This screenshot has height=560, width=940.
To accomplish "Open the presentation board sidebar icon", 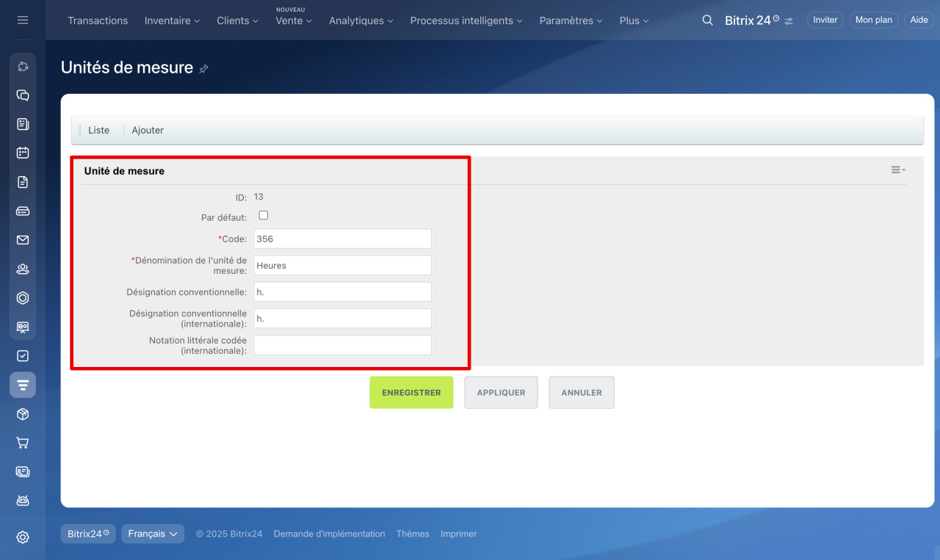I will coord(23,327).
